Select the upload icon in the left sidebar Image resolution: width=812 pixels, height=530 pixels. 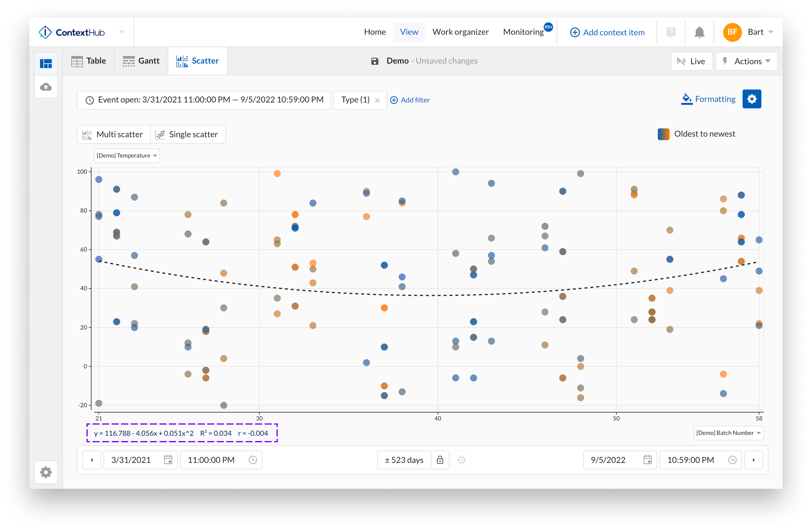pos(46,86)
